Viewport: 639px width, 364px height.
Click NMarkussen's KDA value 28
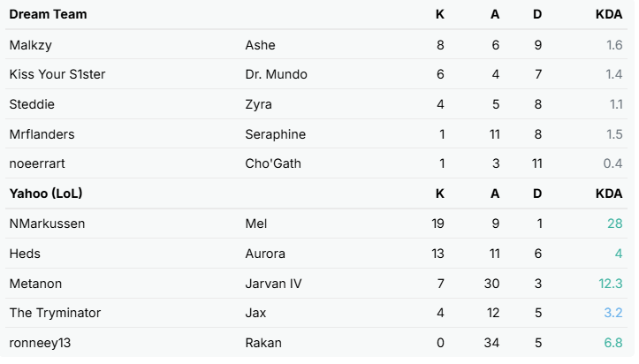pyautogui.click(x=615, y=224)
